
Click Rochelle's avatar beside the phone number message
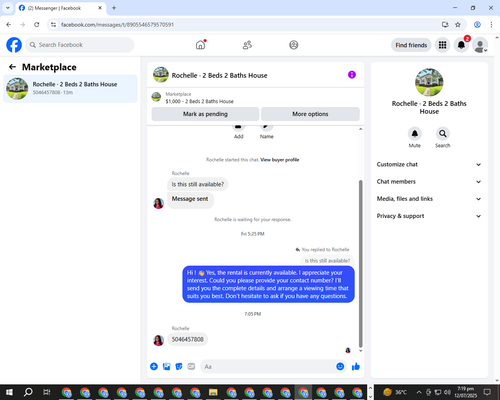158,340
